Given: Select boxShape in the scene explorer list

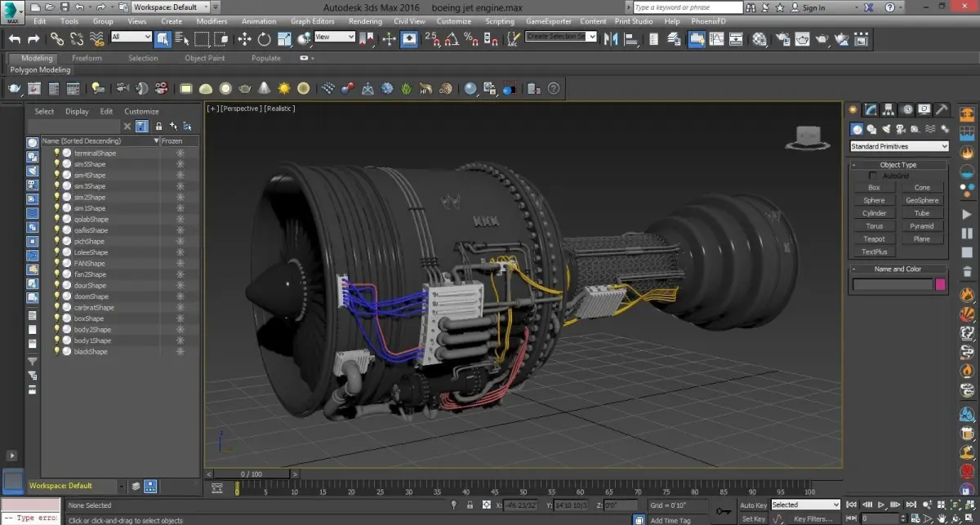Looking at the screenshot, I should 88,318.
